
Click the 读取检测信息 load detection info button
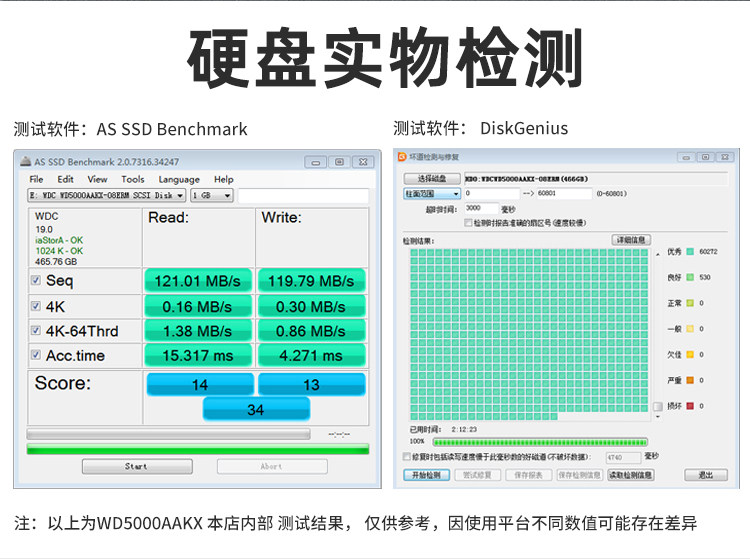coord(630,475)
